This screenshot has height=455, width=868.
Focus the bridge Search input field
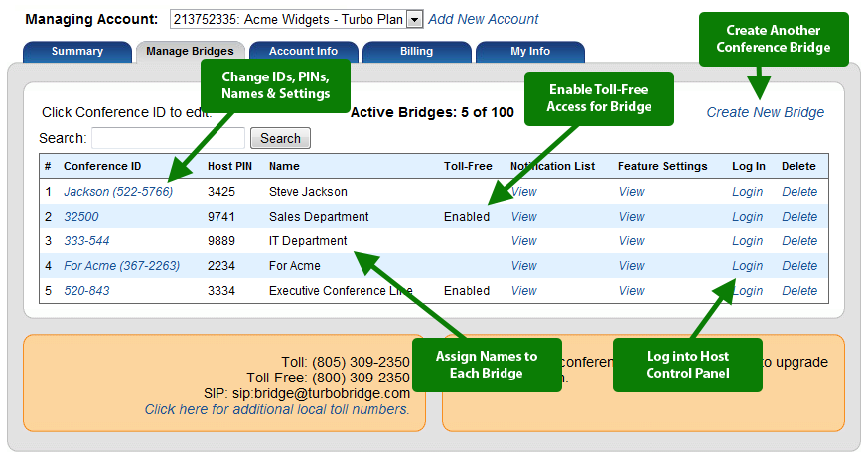pyautogui.click(x=168, y=138)
